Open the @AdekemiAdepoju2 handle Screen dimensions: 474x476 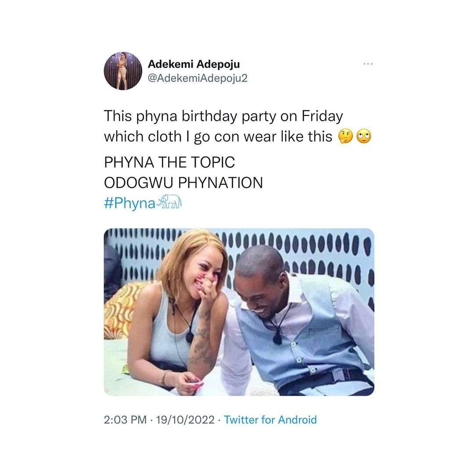pyautogui.click(x=198, y=79)
